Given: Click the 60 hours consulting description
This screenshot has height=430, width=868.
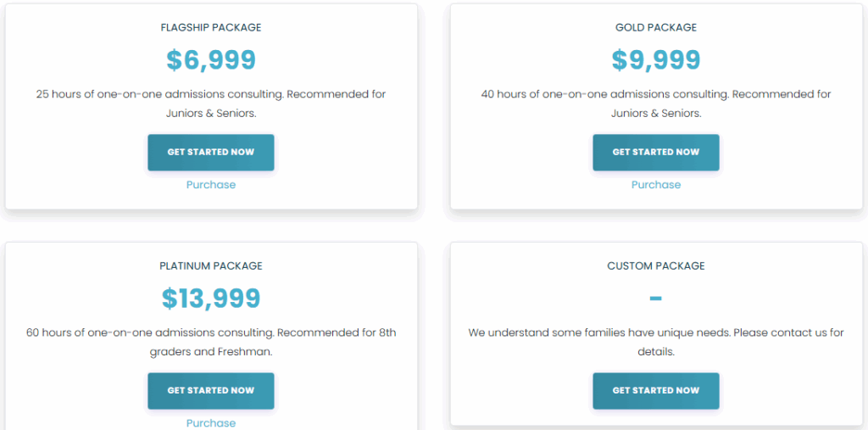Looking at the screenshot, I should (211, 332).
